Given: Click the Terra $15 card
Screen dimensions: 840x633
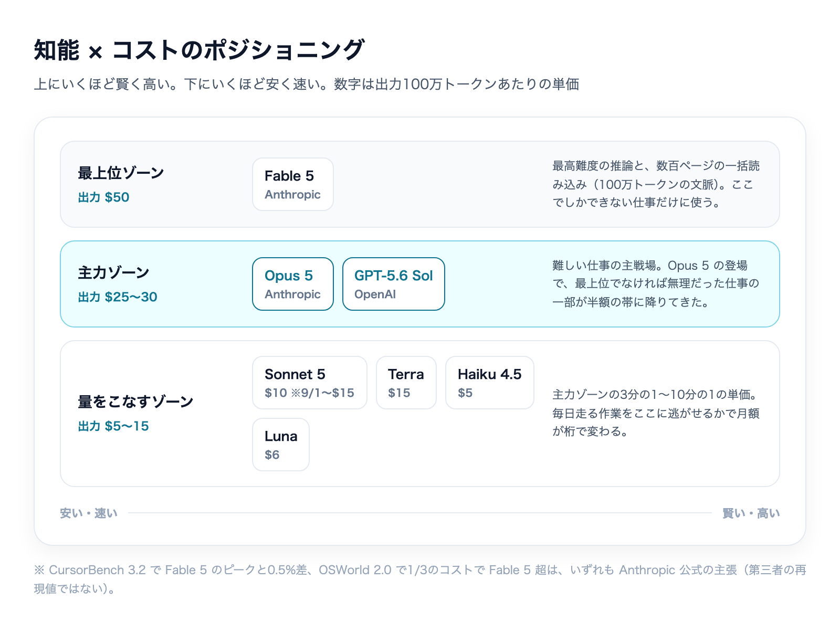Looking at the screenshot, I should [406, 383].
